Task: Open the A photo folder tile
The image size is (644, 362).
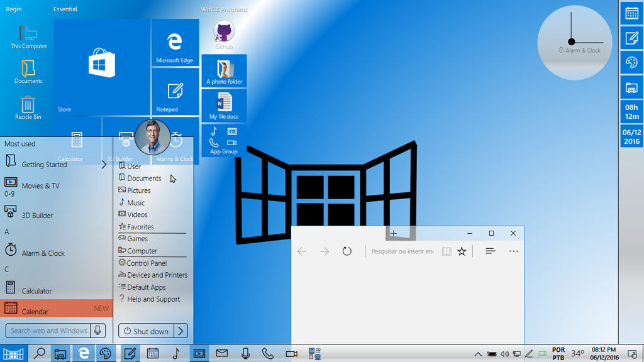Action: tap(225, 70)
